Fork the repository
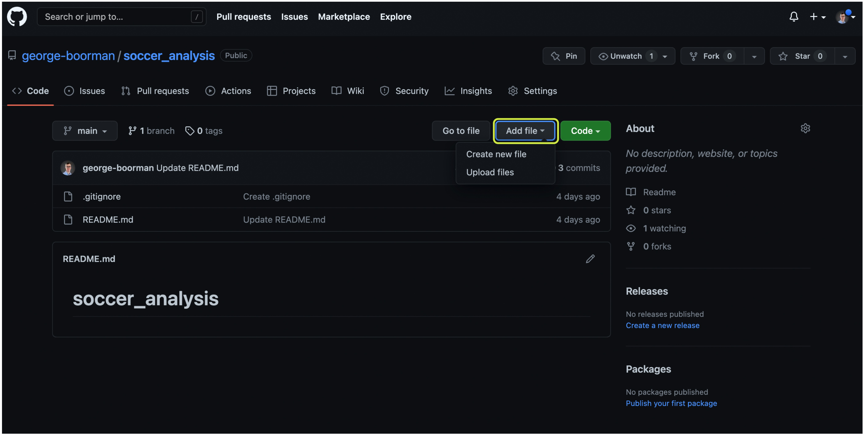The height and width of the screenshot is (436, 868). (712, 56)
